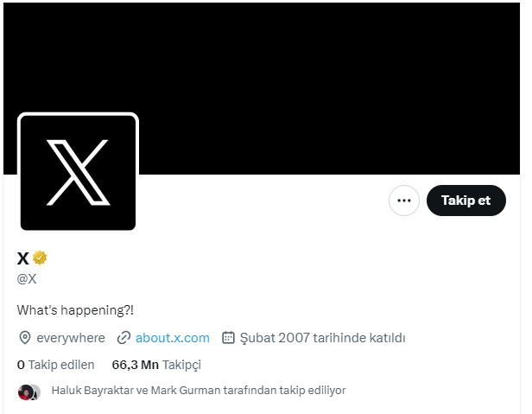Click the location pin icon
The image size is (532, 414).
click(25, 338)
